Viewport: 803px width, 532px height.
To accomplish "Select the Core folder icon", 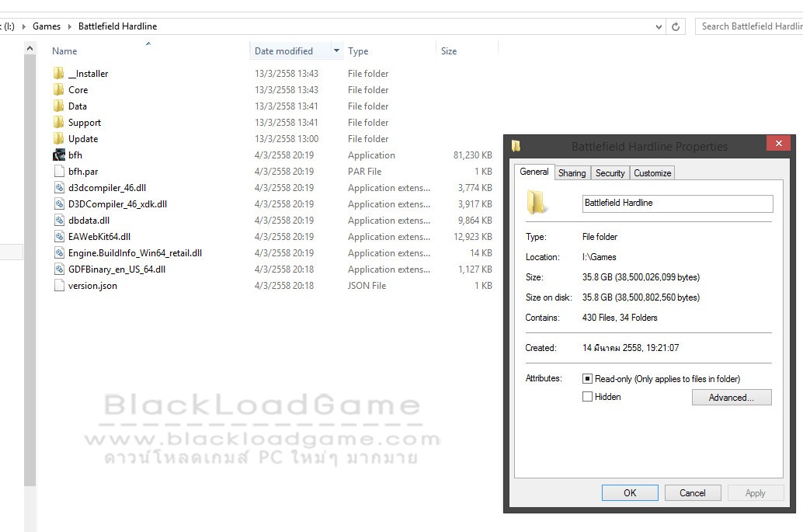I will click(59, 89).
